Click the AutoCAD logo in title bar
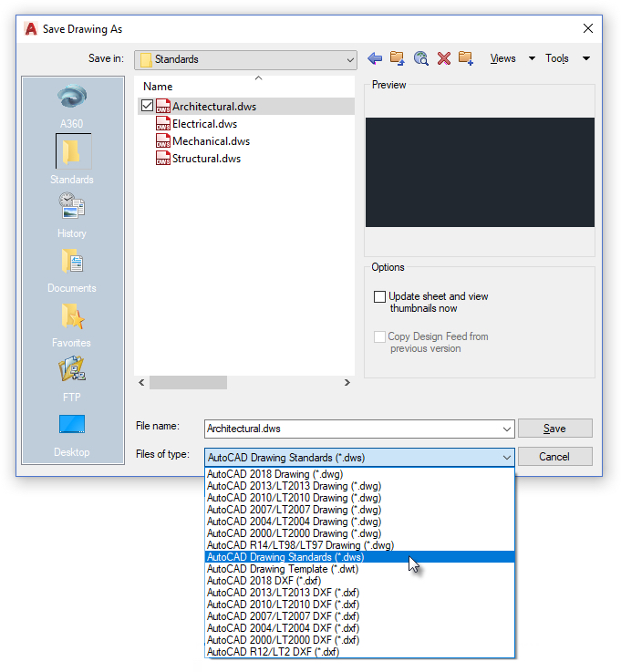Screen dimensions: 621x672 pos(31,28)
